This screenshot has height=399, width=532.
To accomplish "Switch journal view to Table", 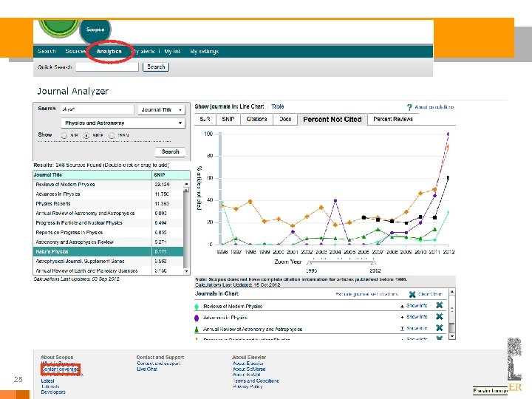I will coord(278,106).
